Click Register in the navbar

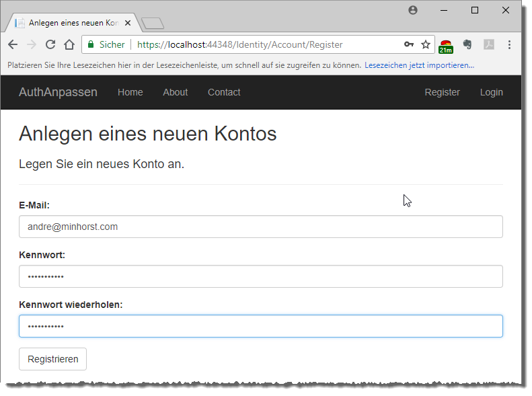(x=443, y=92)
